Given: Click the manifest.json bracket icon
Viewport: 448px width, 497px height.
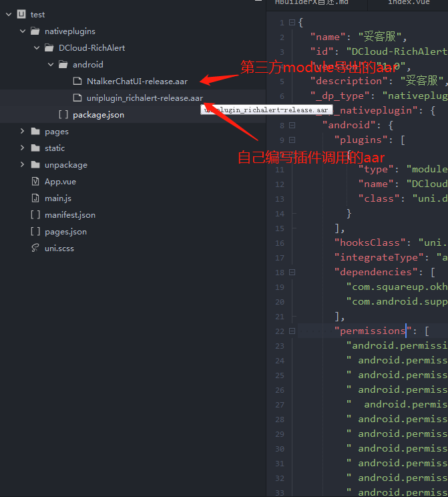Looking at the screenshot, I should [35, 215].
